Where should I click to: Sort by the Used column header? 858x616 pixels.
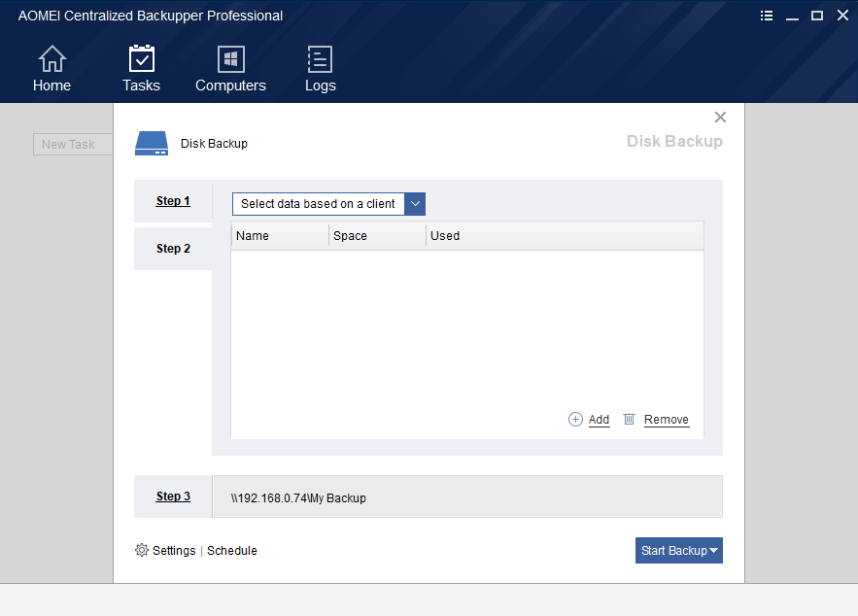tap(565, 236)
